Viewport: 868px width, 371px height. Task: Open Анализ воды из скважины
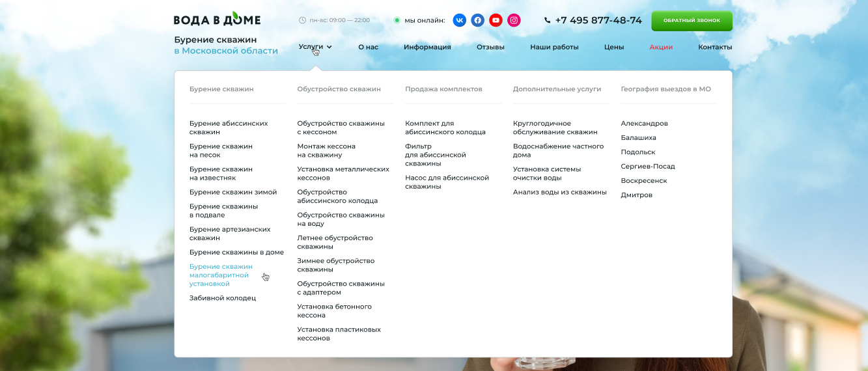tap(560, 192)
